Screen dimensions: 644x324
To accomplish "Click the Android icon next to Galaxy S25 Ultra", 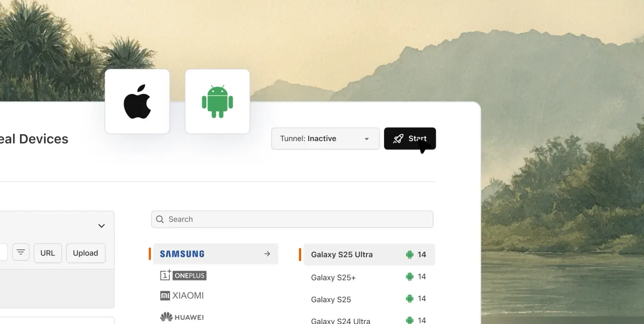I will (x=409, y=255).
